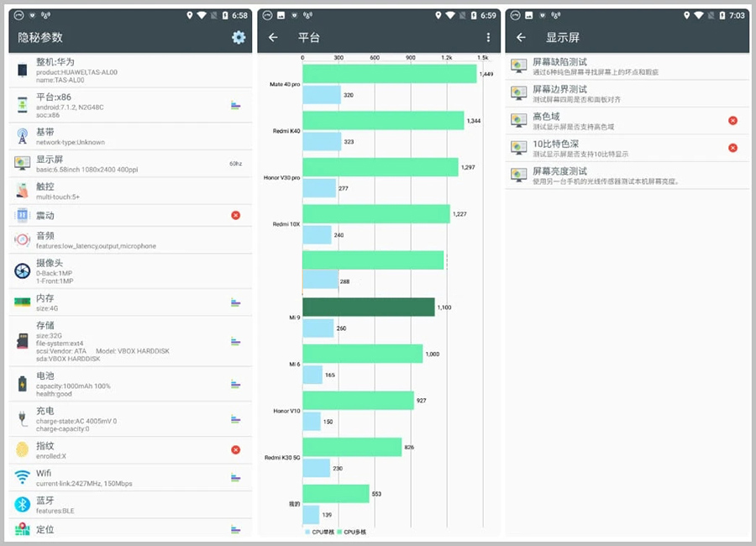
Task: Toggle the CPU单核 legend swatch
Action: (x=307, y=532)
